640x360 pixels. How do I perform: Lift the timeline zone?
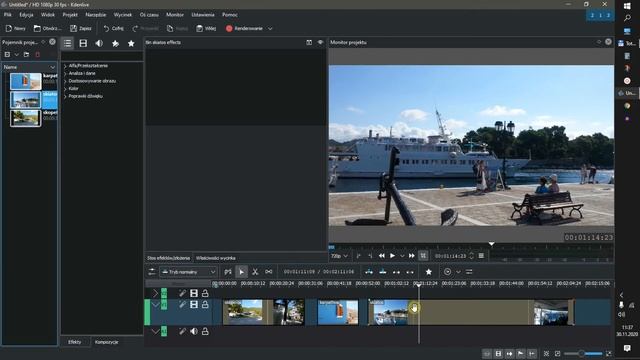pos(410,272)
